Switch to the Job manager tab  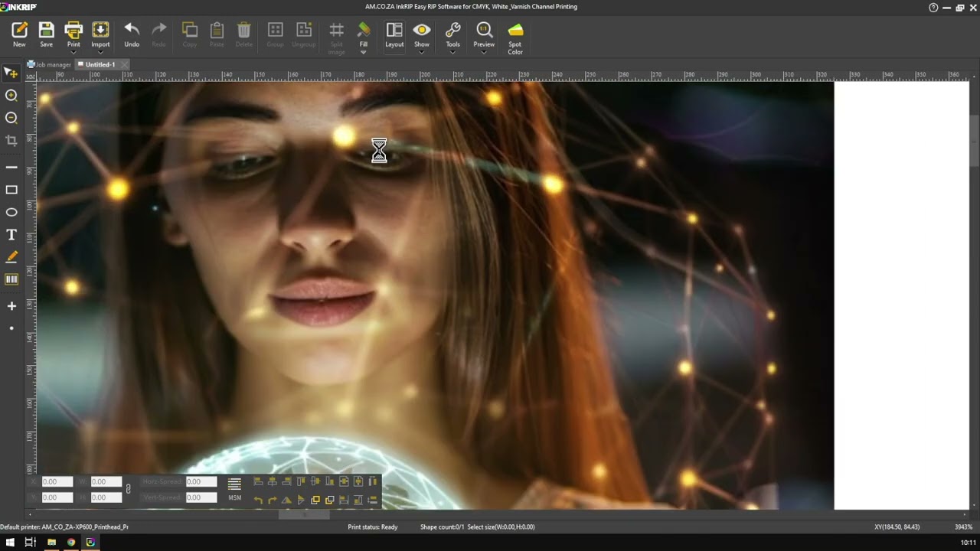50,65
